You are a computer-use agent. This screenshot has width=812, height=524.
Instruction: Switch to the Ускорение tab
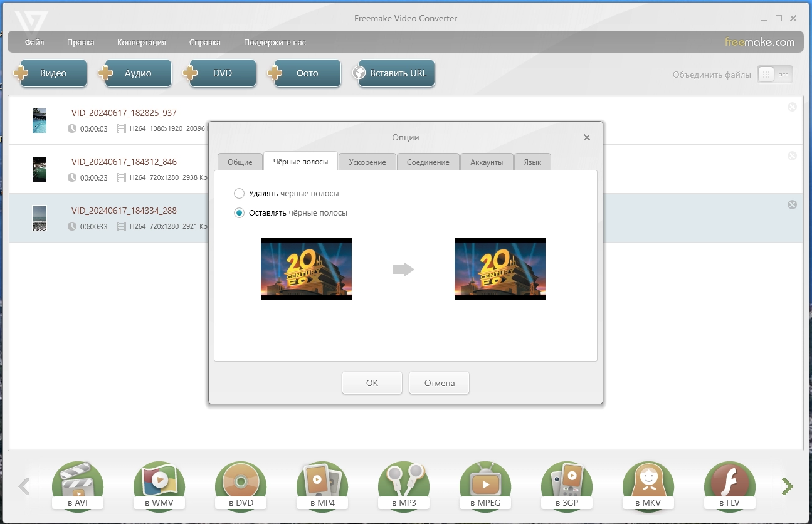367,162
